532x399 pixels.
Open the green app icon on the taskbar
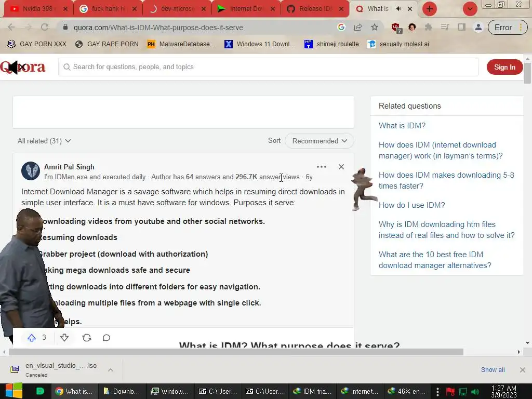click(x=40, y=391)
